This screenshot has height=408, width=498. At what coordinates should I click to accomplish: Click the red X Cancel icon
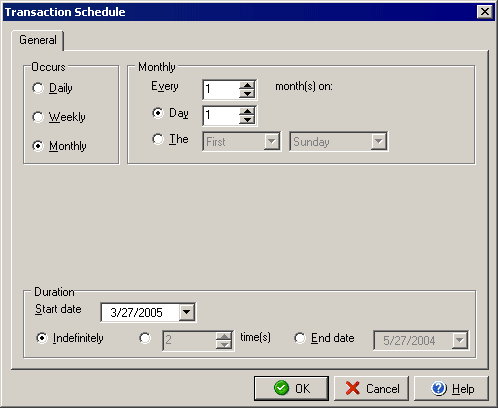352,388
